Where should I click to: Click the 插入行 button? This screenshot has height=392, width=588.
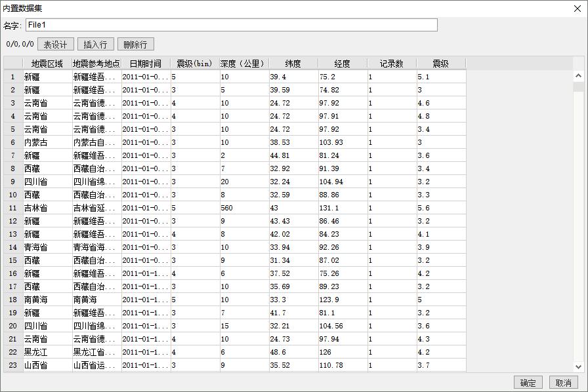(95, 45)
